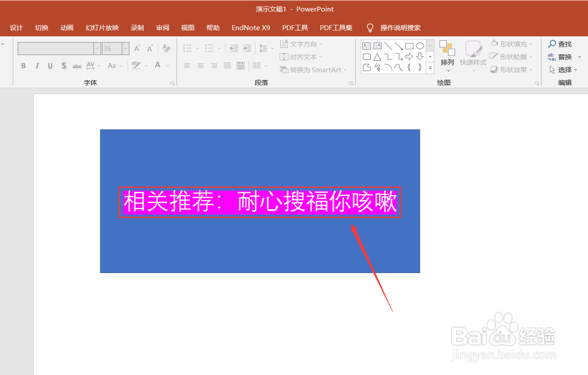588x375 pixels.
Task: Select text box shape in gallery
Action: click(367, 46)
